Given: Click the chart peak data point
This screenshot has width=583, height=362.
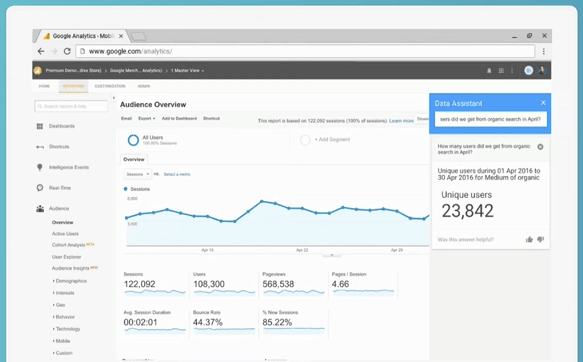Looking at the screenshot, I should click(262, 201).
